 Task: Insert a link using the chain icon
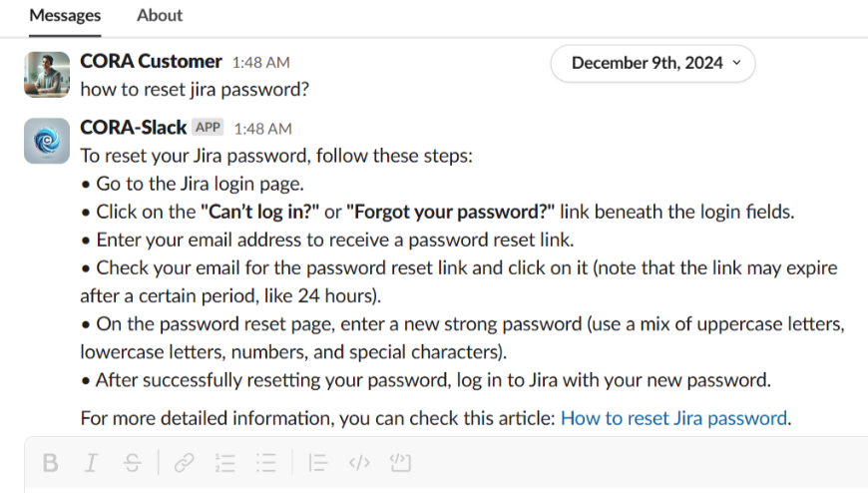[184, 463]
